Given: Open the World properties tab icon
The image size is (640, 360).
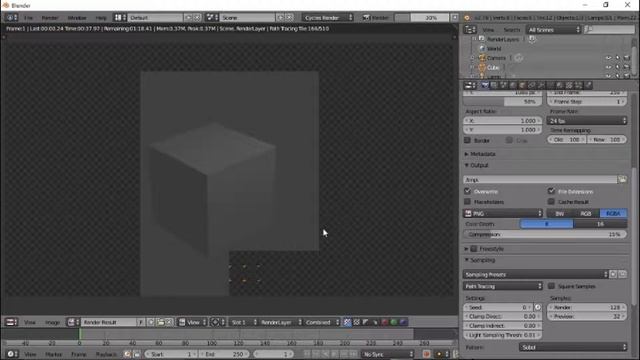Looking at the screenshot, I should [513, 85].
